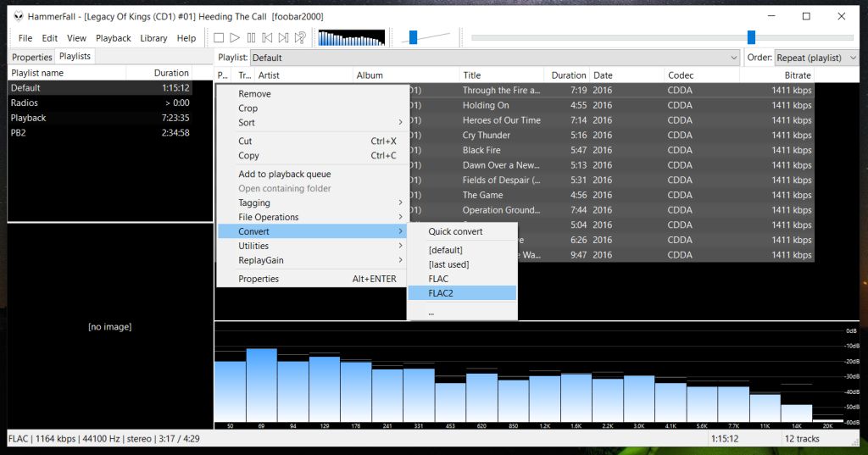Select the FLAC convert preset
The height and width of the screenshot is (455, 868).
coord(462,279)
